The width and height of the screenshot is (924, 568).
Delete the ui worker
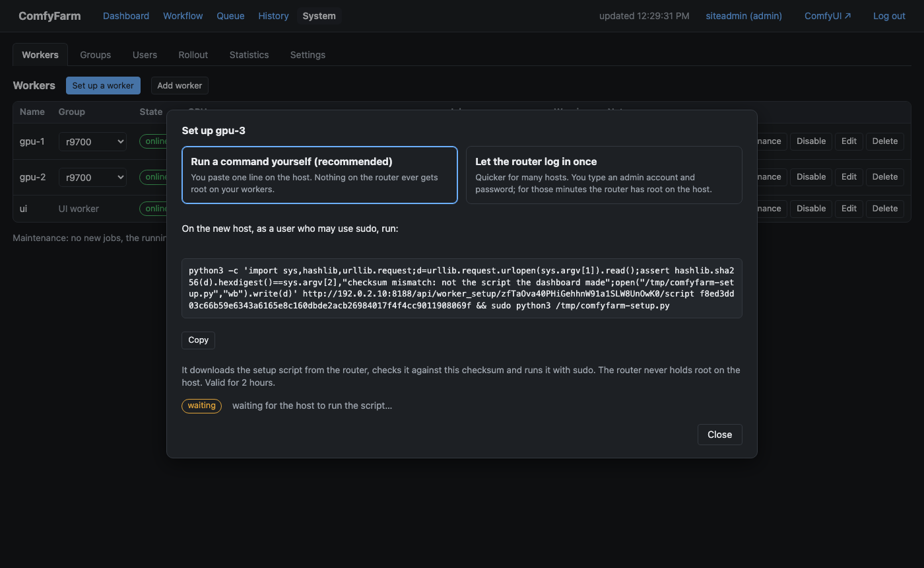point(885,209)
